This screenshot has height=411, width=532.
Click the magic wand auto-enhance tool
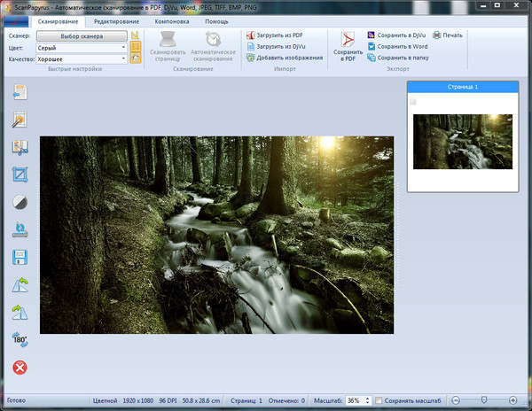tap(20, 120)
